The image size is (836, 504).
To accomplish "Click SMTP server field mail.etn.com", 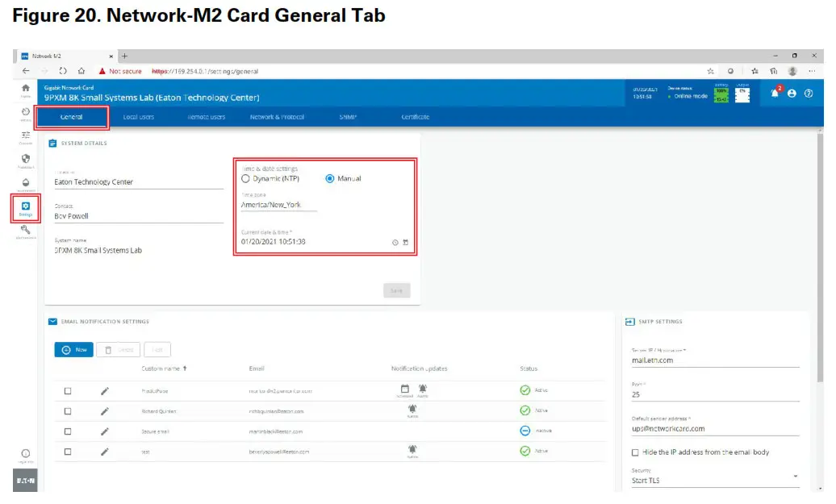I will coord(716,360).
